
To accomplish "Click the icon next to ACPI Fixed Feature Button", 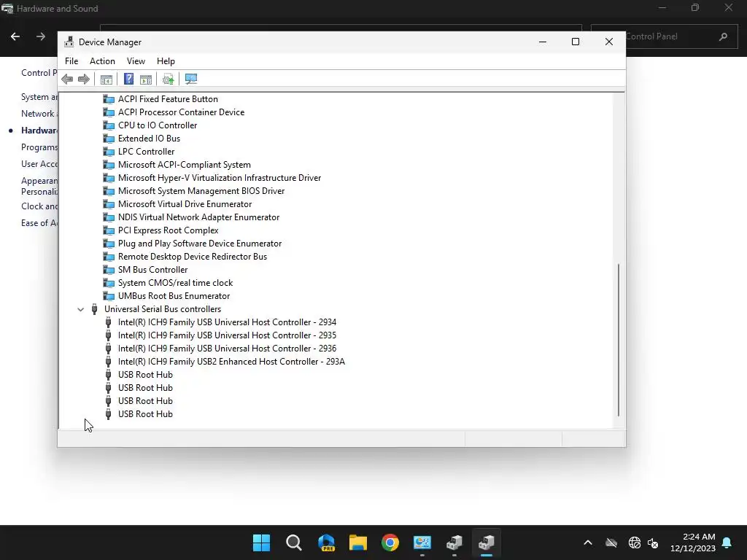I will (x=109, y=99).
